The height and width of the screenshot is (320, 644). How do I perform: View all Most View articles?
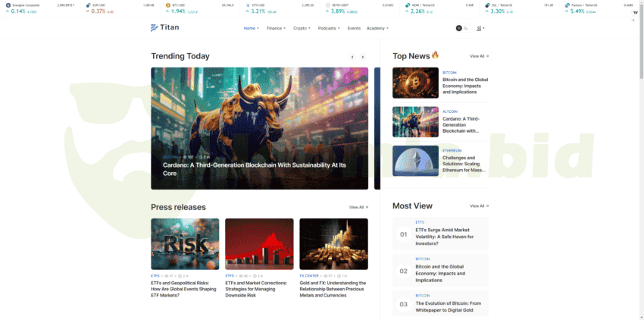pos(480,205)
